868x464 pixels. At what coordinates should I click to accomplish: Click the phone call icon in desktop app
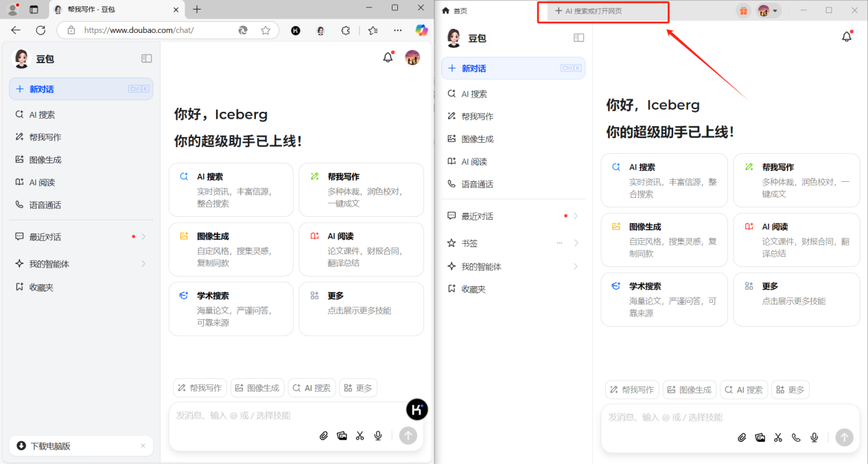(796, 437)
